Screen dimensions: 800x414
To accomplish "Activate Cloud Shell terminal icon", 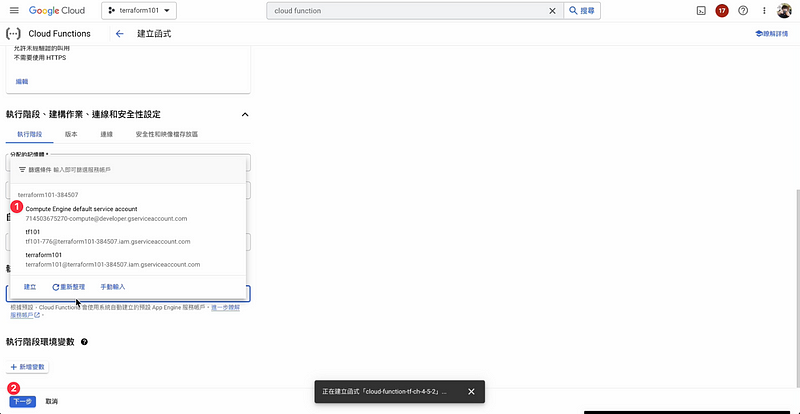I will click(x=701, y=11).
